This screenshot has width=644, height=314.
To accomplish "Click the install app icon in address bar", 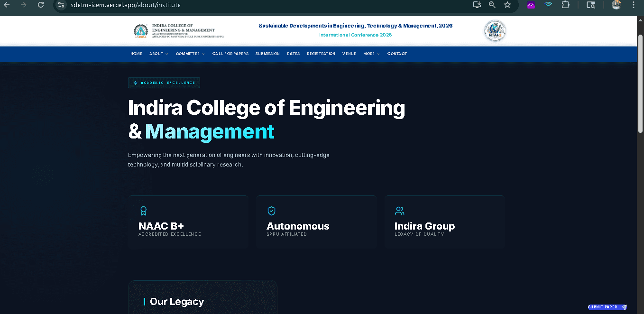I will (477, 5).
